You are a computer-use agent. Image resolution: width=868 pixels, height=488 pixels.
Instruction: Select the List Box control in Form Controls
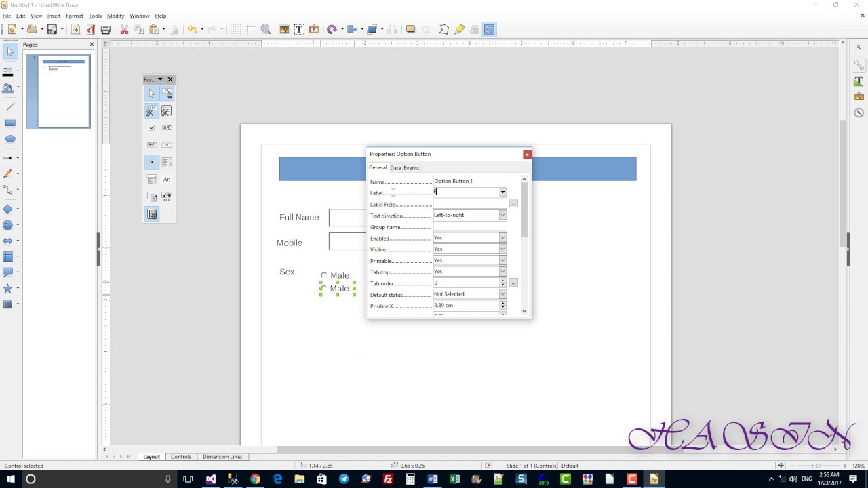(167, 162)
